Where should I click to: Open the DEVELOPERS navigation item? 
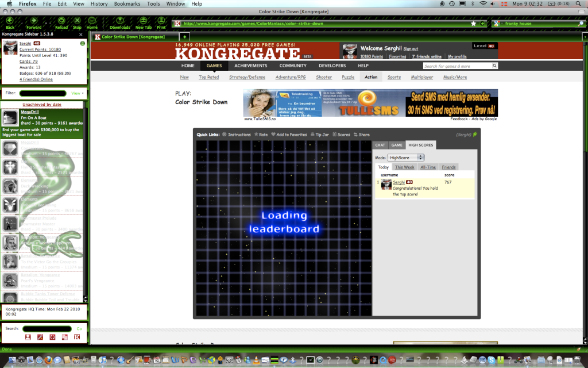point(332,66)
